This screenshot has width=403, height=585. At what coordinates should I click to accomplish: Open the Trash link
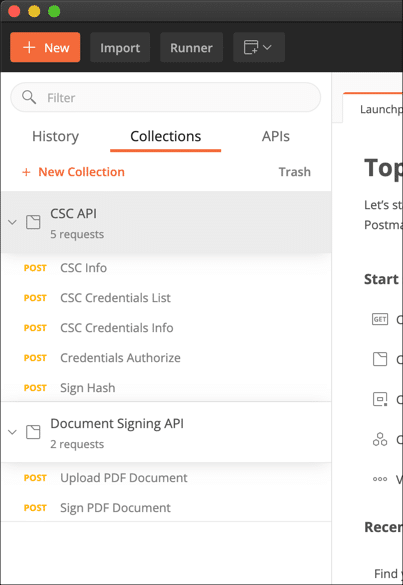click(294, 172)
